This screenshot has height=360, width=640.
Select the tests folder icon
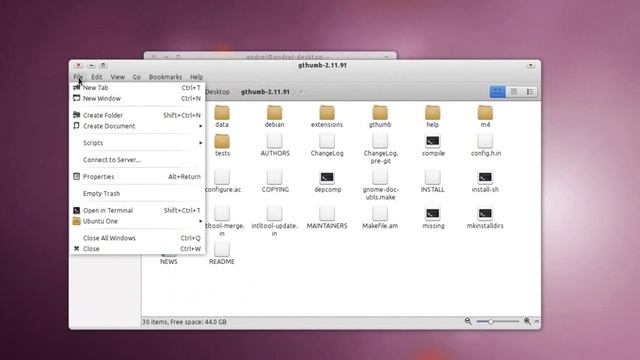click(x=222, y=141)
